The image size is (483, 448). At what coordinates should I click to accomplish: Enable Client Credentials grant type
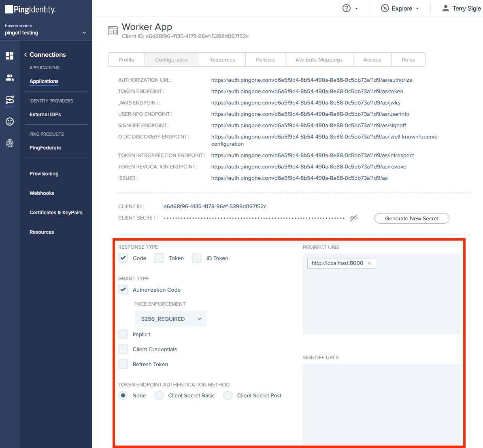click(x=123, y=349)
